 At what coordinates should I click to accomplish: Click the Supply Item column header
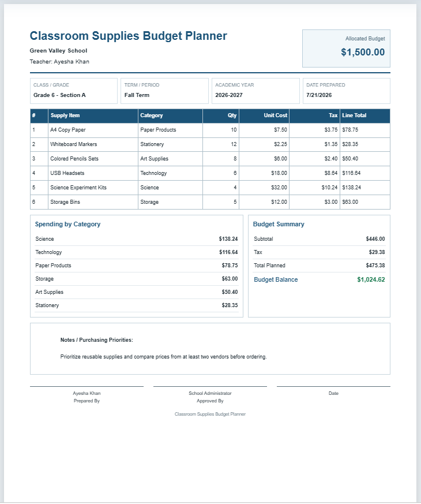pyautogui.click(x=93, y=115)
